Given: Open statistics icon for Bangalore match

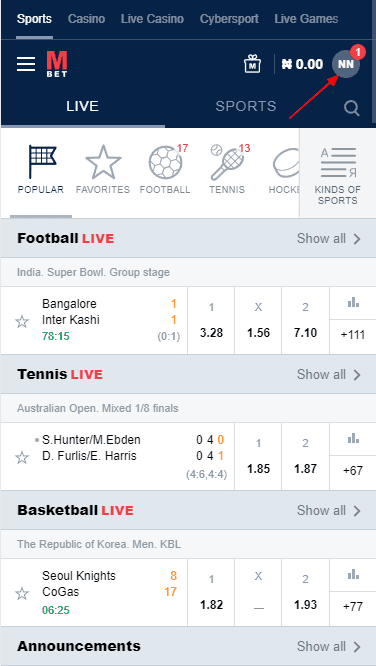Looking at the screenshot, I should click(353, 303).
